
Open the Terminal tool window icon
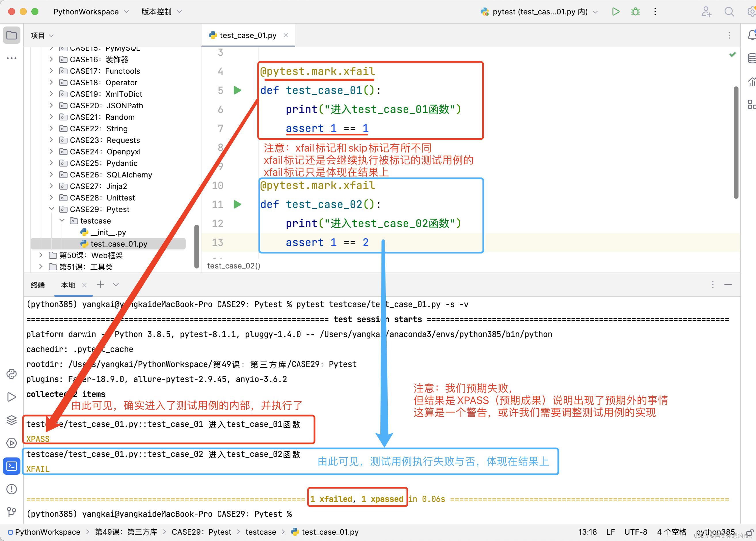click(12, 466)
